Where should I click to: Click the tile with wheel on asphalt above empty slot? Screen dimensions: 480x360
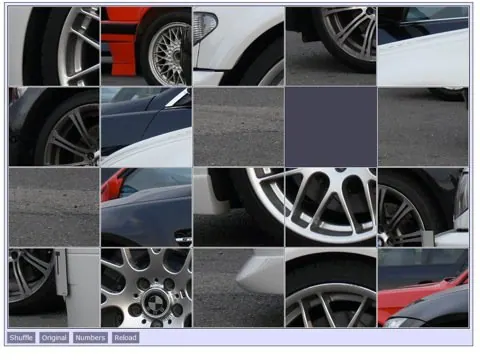pos(331,46)
